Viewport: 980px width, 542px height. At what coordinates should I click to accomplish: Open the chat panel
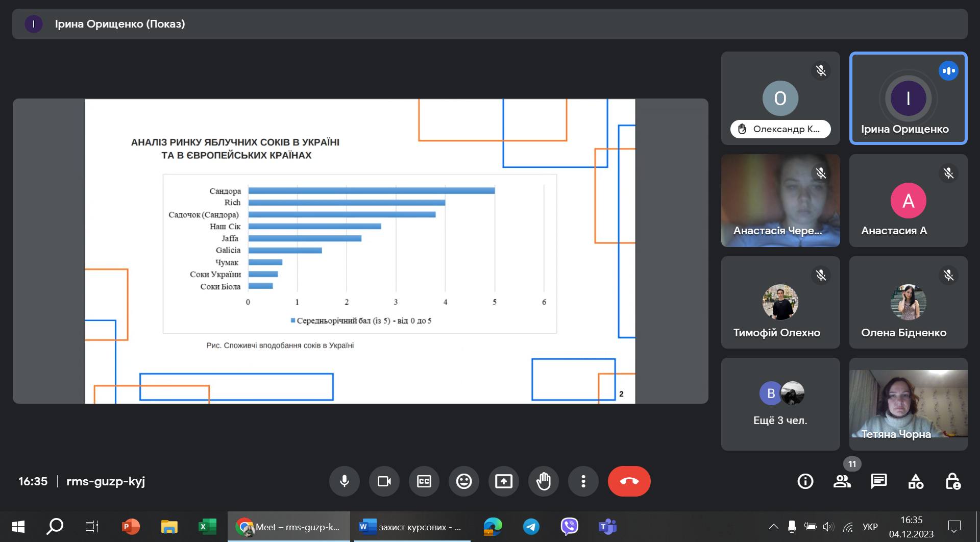[x=879, y=481]
